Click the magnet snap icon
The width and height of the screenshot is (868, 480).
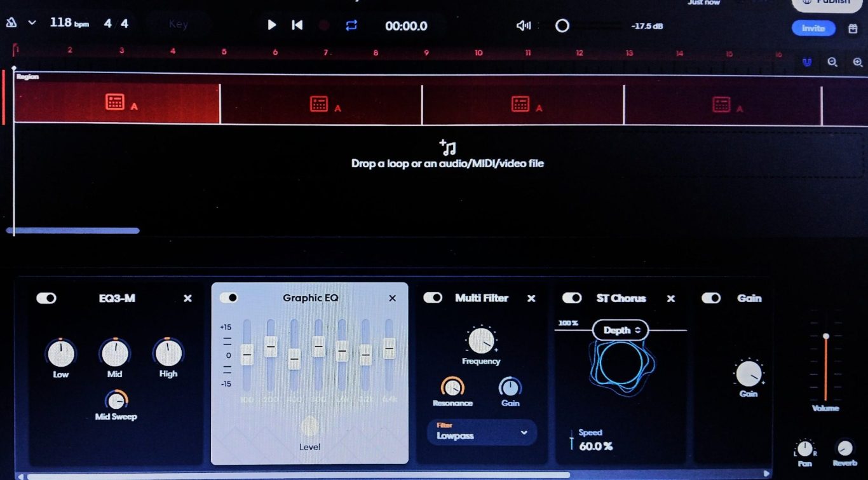tap(807, 62)
